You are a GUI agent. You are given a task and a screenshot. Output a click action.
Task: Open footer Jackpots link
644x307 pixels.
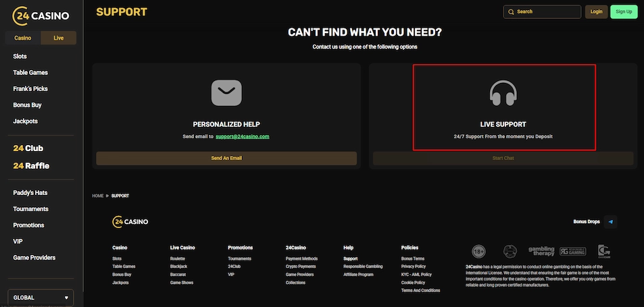[x=120, y=283]
